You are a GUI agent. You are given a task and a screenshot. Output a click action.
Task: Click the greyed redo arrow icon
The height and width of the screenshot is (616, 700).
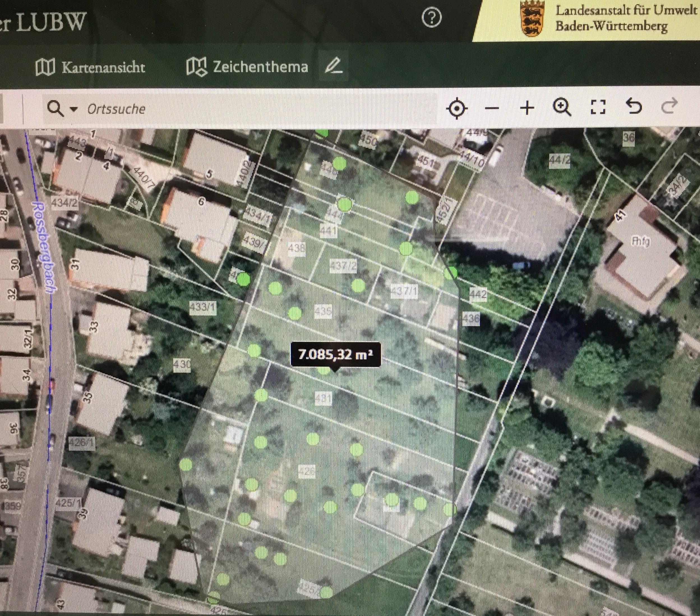click(669, 105)
